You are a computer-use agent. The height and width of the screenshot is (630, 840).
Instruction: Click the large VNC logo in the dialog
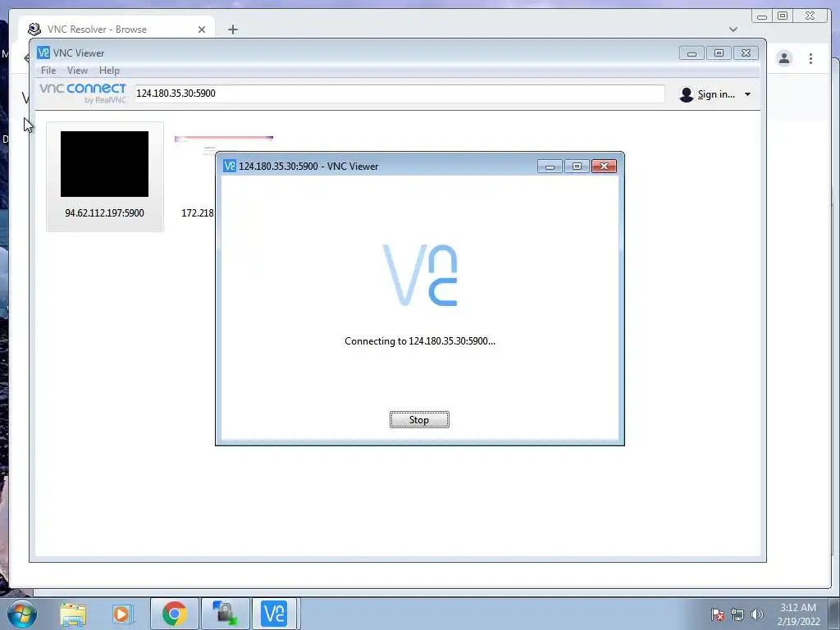coord(420,275)
